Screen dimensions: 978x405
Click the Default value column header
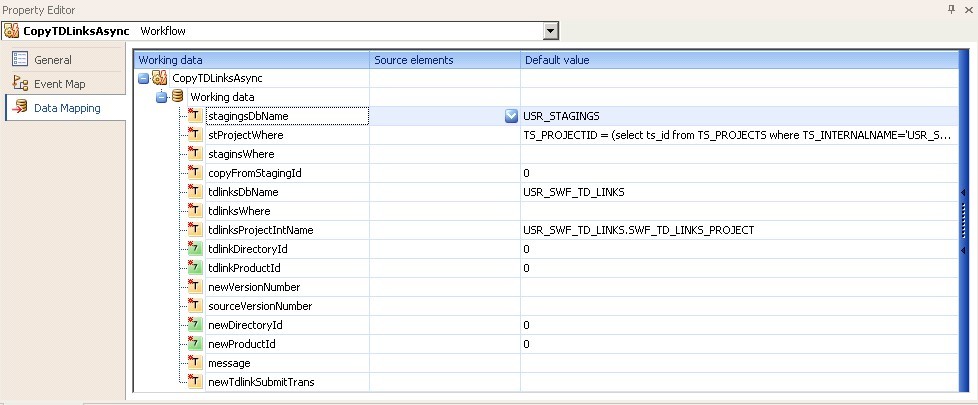pyautogui.click(x=739, y=60)
